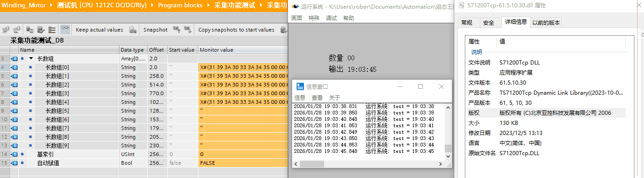Click the Bool data type cell
Image resolution: width=644 pixels, height=178 pixels.
tap(133, 163)
